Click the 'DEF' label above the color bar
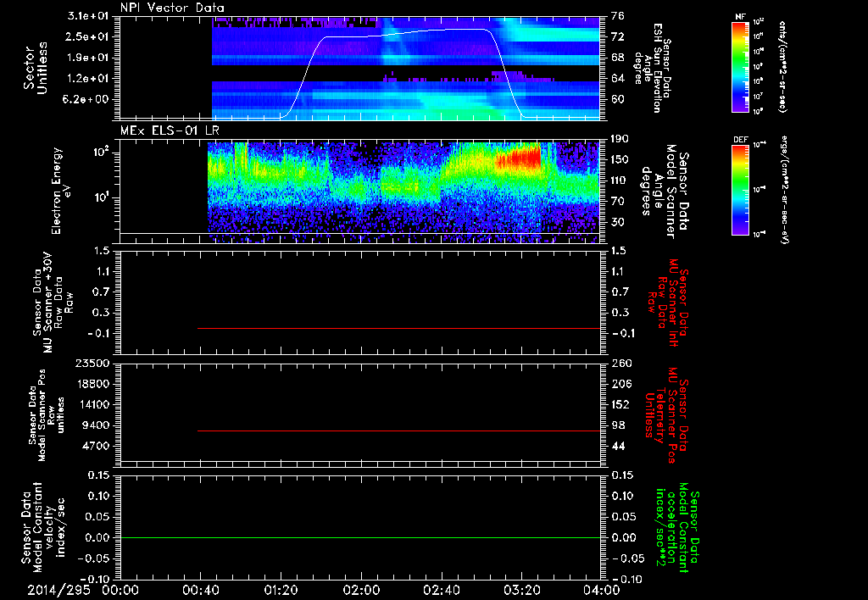This screenshot has height=600, width=868. pyautogui.click(x=740, y=140)
